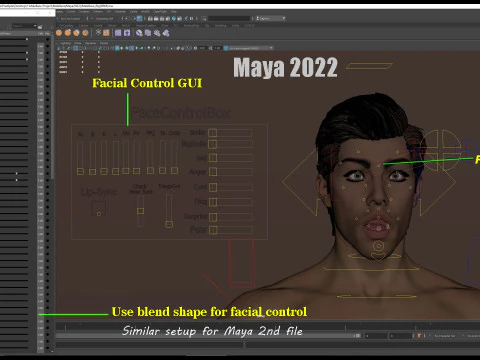This screenshot has width=480, height=360.
Task: Click the yellow neck curve controller
Action: 370,268
